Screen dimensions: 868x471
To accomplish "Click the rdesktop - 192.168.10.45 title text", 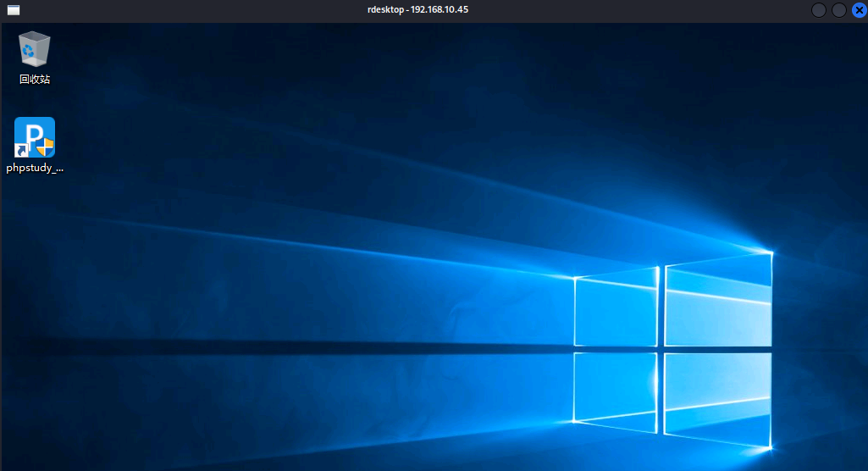I will pyautogui.click(x=412, y=10).
